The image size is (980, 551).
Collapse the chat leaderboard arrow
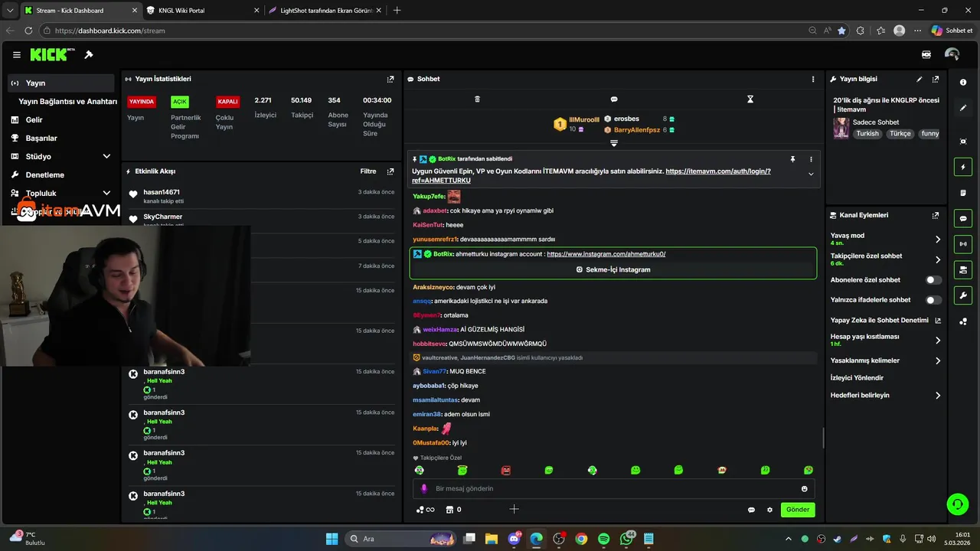coord(614,143)
